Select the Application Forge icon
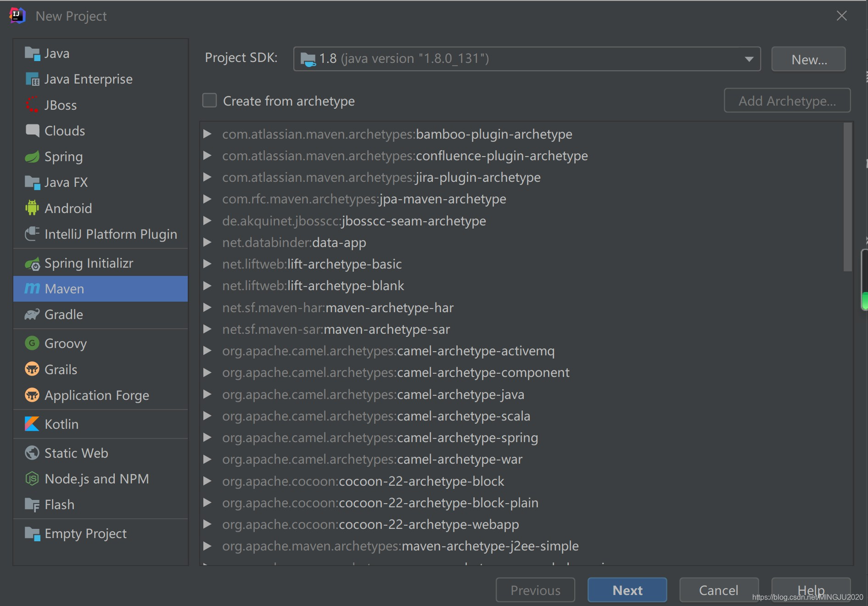The width and height of the screenshot is (868, 606). point(32,395)
